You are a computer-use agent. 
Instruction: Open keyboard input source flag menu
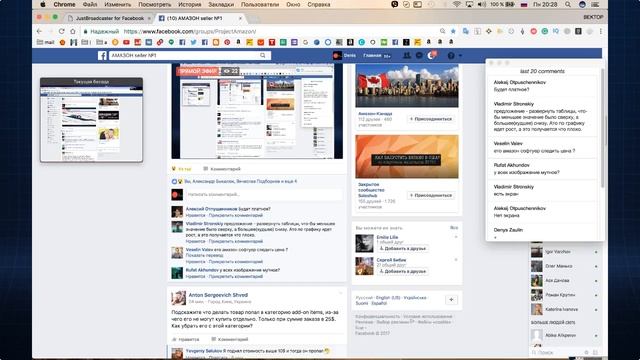(x=524, y=4)
